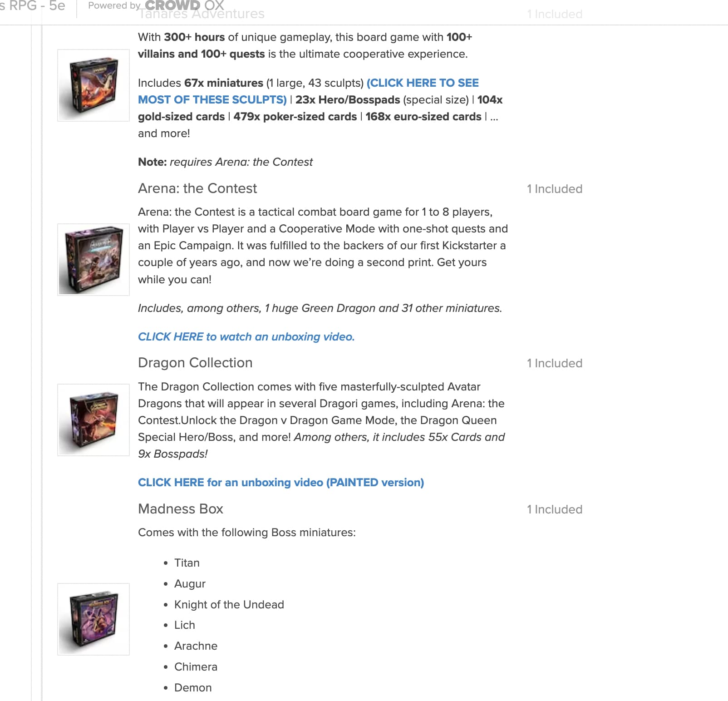Click the PAINTED version unboxing video link
The width and height of the screenshot is (728, 701).
click(x=281, y=483)
